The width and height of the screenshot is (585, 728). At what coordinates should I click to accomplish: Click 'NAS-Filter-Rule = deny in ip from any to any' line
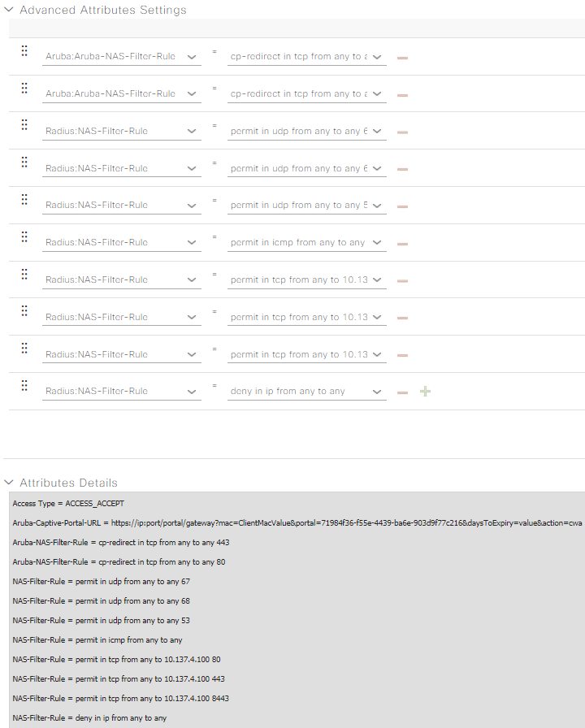[89, 717]
